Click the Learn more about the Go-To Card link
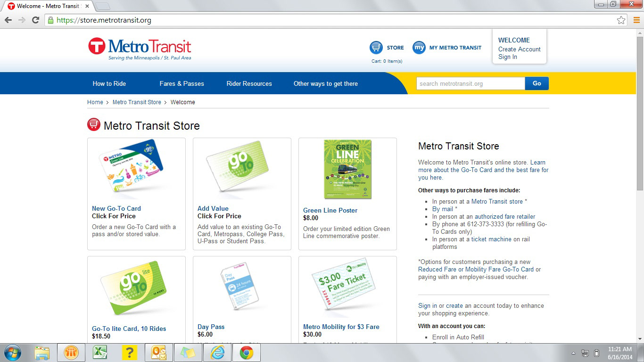Screen dimensions: 644x362 tap(483, 170)
